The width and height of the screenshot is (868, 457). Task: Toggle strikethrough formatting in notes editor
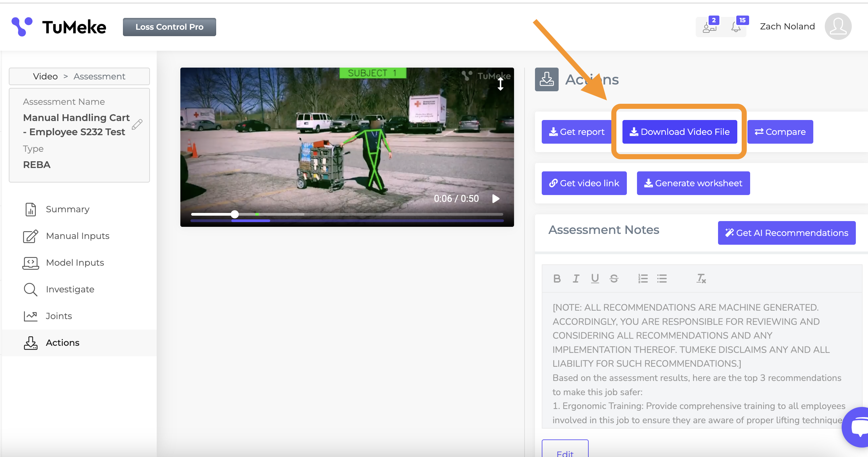(614, 279)
